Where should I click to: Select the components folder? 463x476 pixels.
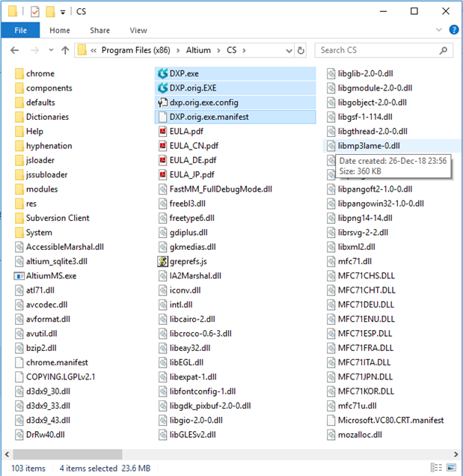[x=43, y=88]
